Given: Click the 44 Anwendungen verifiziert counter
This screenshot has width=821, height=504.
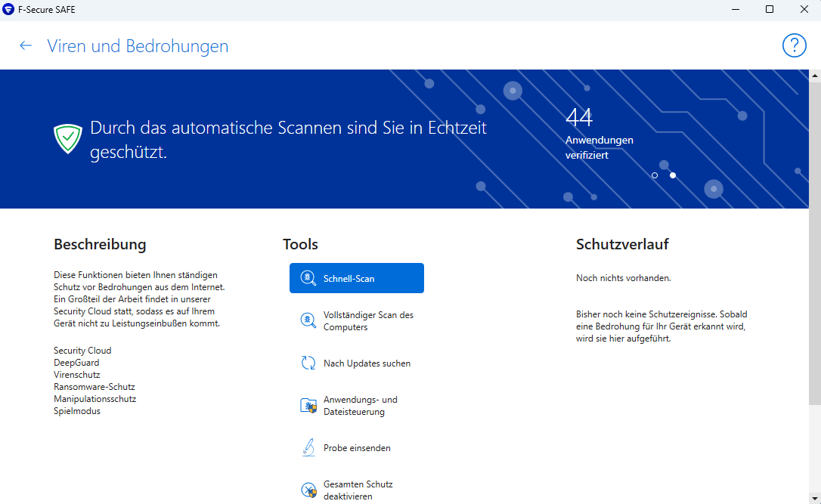Looking at the screenshot, I should click(x=599, y=133).
